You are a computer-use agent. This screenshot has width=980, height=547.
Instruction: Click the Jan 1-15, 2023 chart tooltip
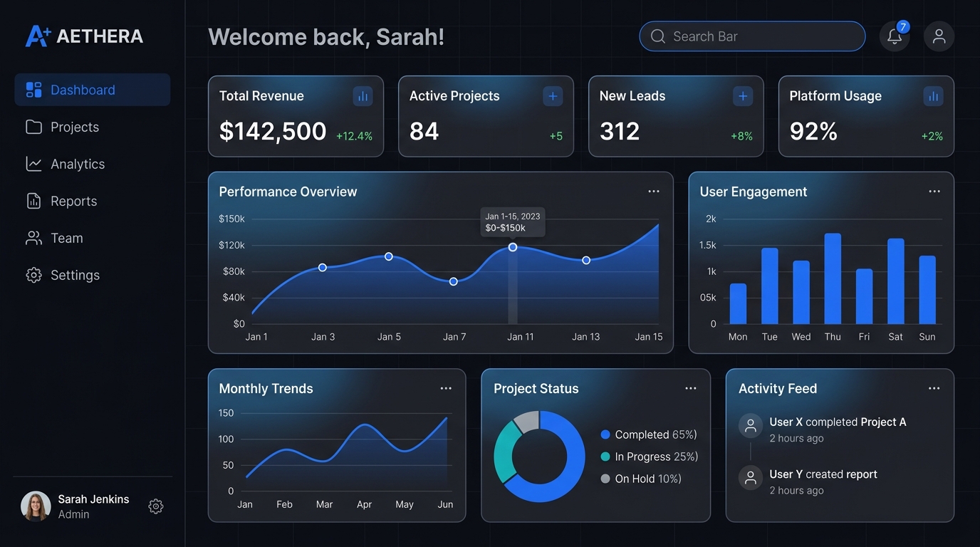(x=513, y=222)
